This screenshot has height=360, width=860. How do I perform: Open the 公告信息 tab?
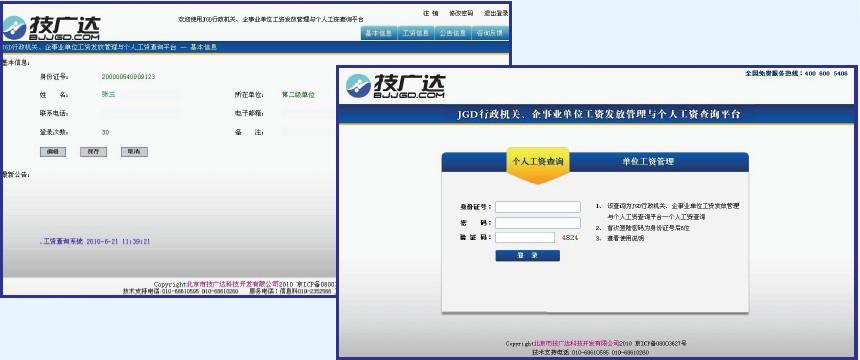(x=453, y=33)
